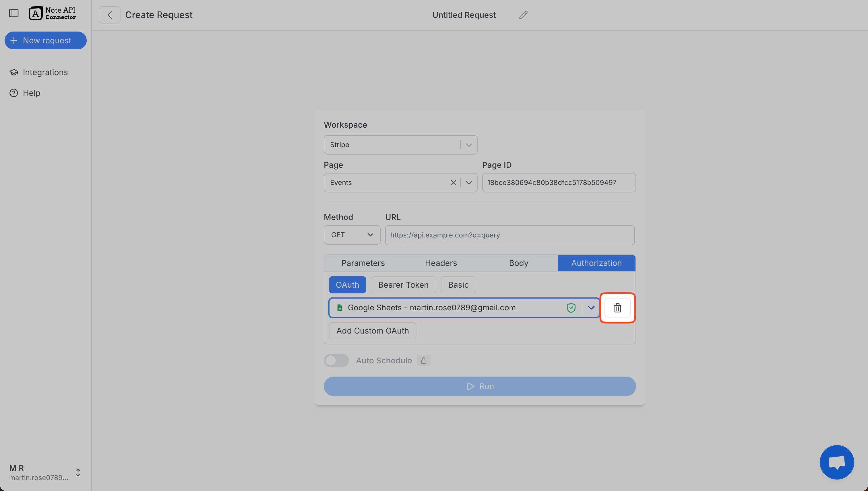Viewport: 868px width, 491px height.
Task: Open the Authorization tab
Action: pos(596,263)
